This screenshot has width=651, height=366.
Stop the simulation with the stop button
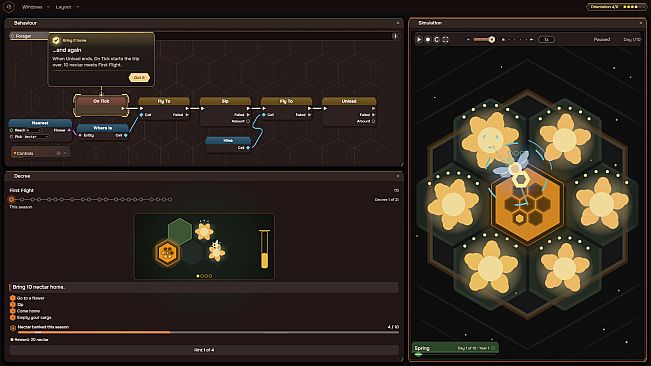(428, 39)
